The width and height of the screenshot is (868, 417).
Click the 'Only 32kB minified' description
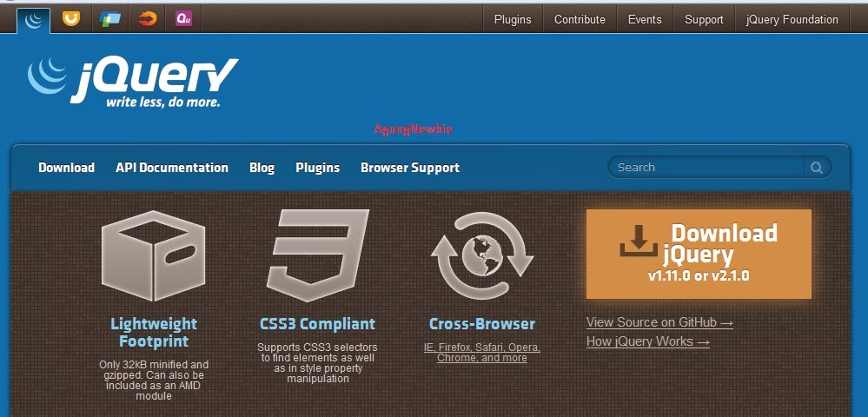click(x=153, y=381)
